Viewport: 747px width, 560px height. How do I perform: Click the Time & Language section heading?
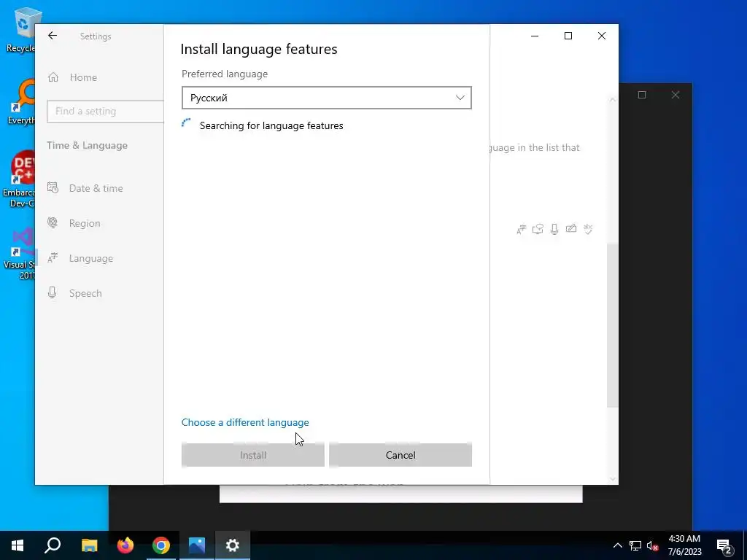88,145
